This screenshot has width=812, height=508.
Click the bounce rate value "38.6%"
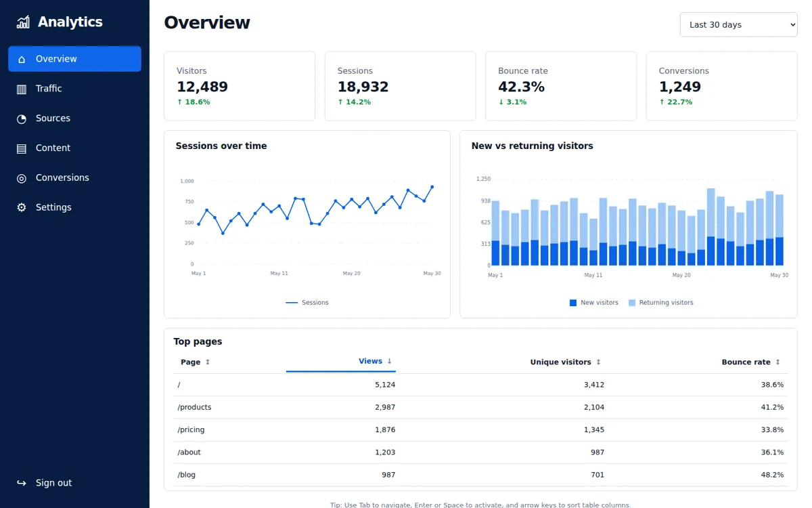[772, 385]
